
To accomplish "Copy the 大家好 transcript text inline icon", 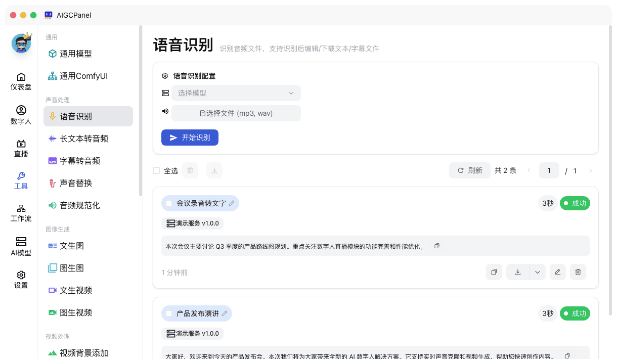I will click(567, 356).
